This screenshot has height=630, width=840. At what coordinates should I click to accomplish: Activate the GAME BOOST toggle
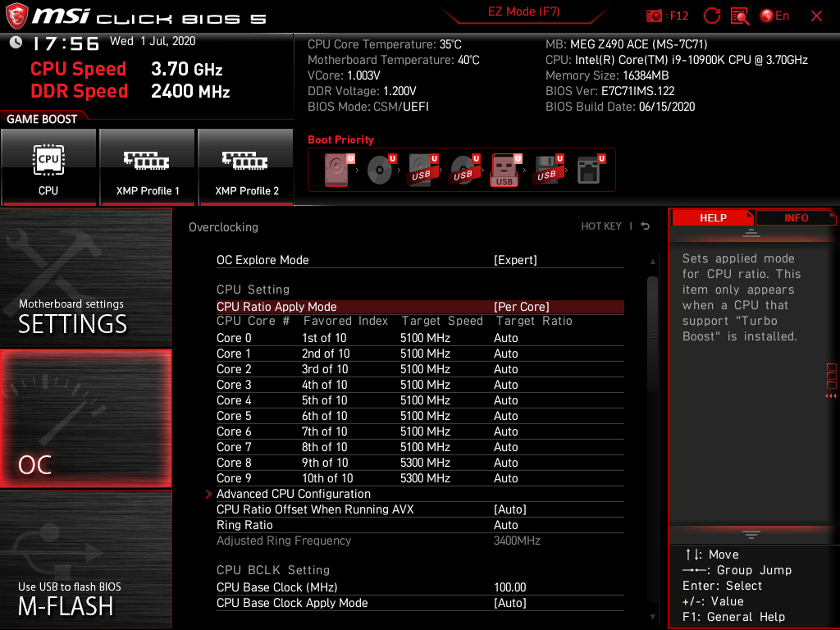point(49,167)
